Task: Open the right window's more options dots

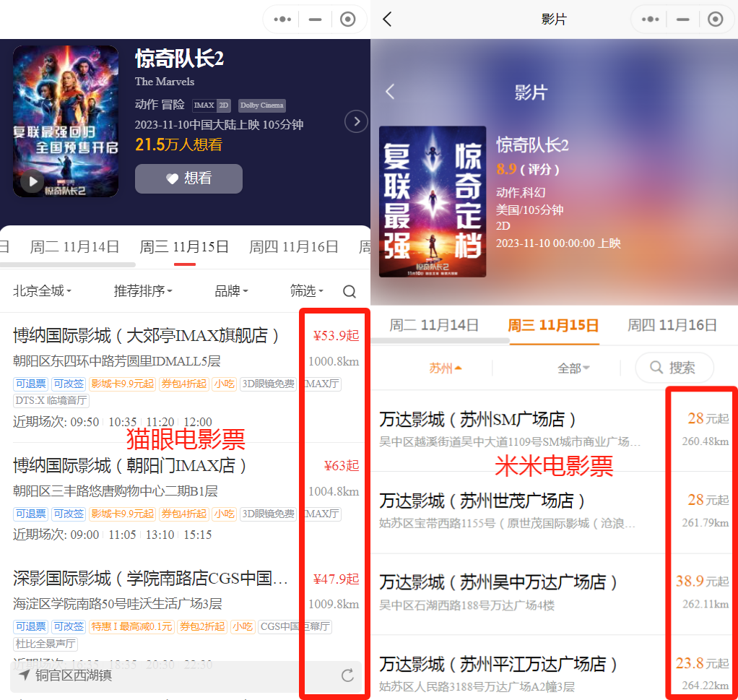Action: point(650,20)
